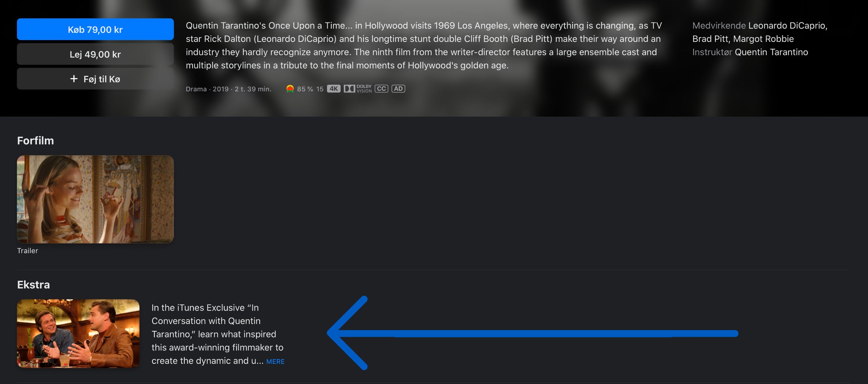Click the Trailer caption label
Image resolution: width=868 pixels, height=384 pixels.
(27, 251)
